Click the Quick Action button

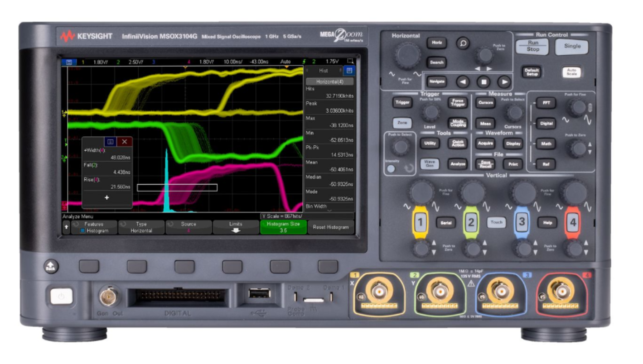[x=458, y=143]
